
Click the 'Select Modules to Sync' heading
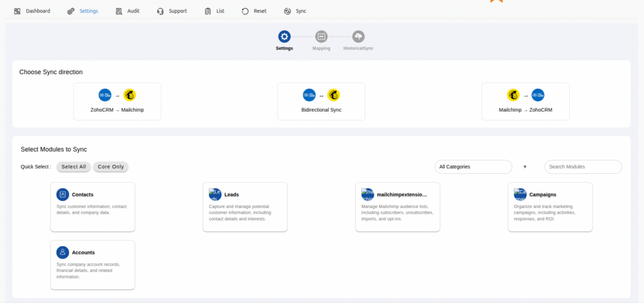click(54, 150)
